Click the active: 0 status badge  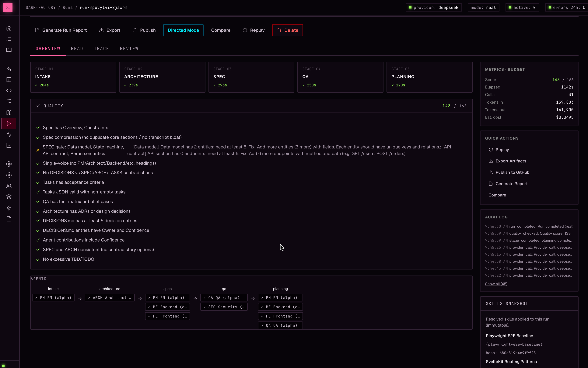click(522, 8)
